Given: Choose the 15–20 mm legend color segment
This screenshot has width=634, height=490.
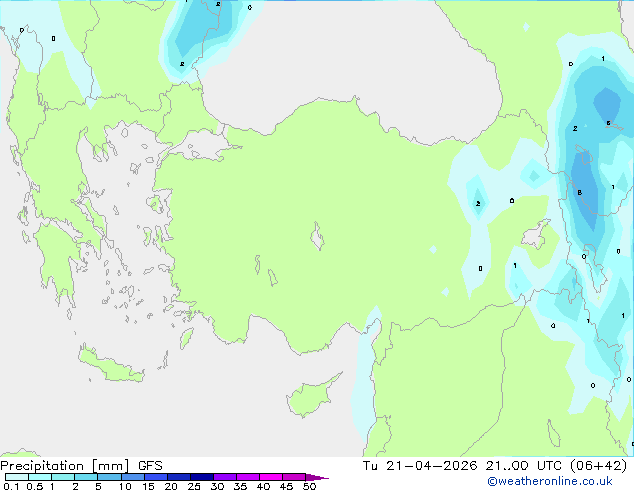Looking at the screenshot, I should (x=156, y=477).
